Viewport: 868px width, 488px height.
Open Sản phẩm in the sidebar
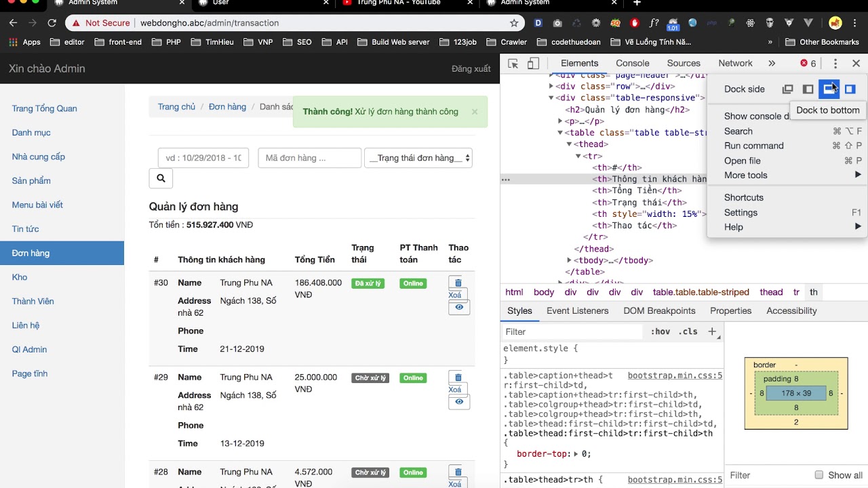tap(31, 181)
